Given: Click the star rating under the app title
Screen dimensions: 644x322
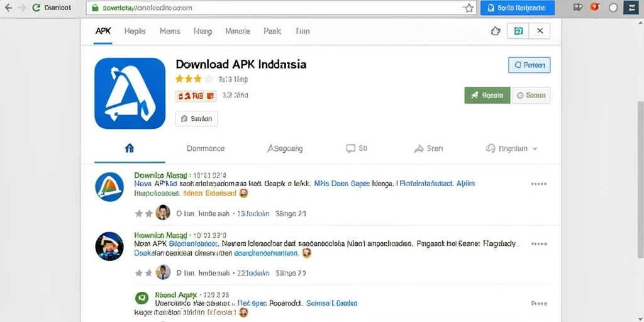Looking at the screenshot, I should pos(195,79).
